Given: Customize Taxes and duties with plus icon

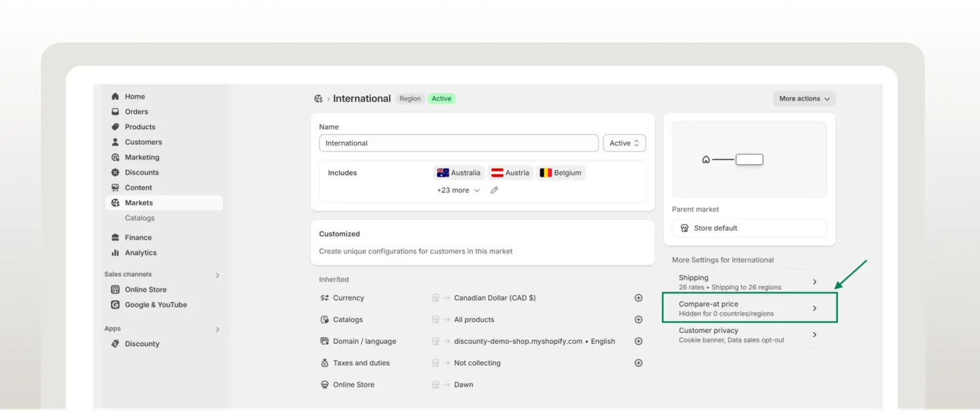Looking at the screenshot, I should point(638,363).
